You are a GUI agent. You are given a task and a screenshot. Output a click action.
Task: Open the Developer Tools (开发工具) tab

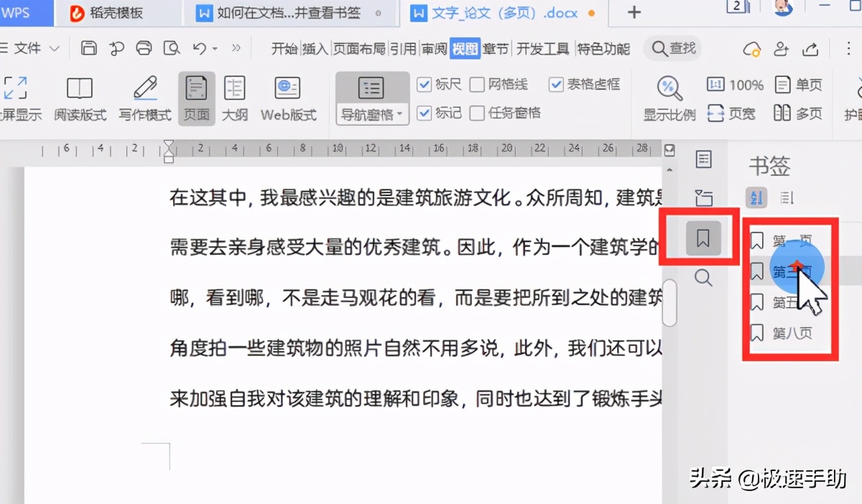tap(543, 49)
